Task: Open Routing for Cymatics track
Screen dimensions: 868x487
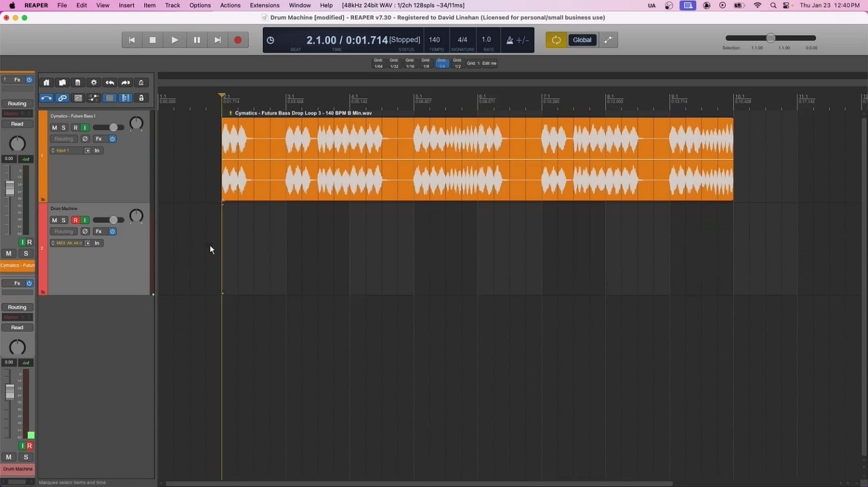Action: coord(64,139)
